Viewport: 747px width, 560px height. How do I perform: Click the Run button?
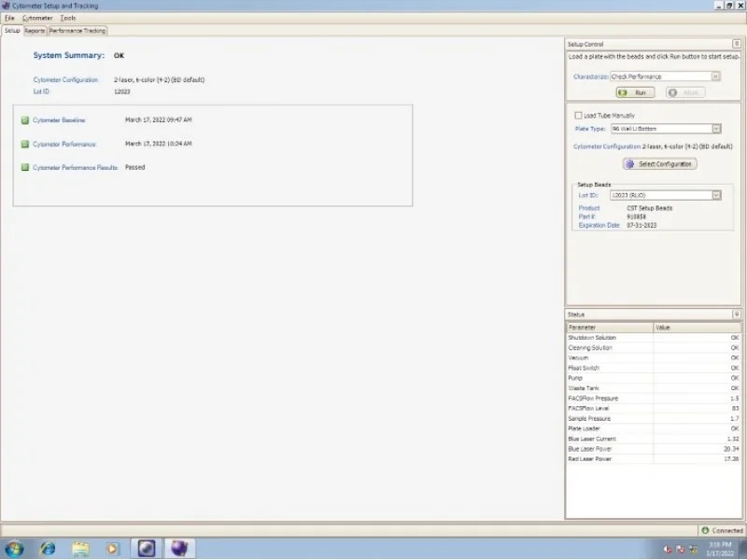(635, 92)
